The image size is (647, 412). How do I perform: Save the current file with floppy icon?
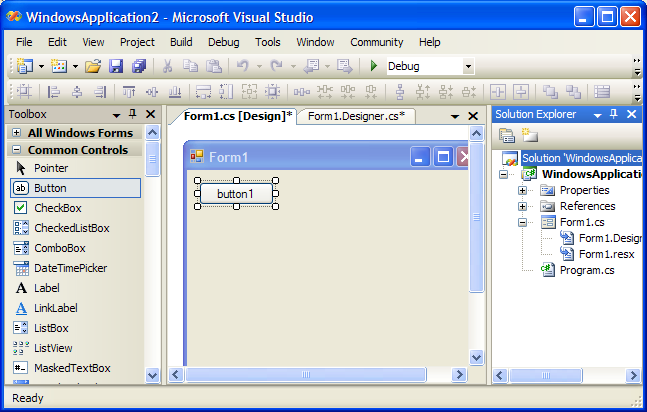(x=116, y=66)
